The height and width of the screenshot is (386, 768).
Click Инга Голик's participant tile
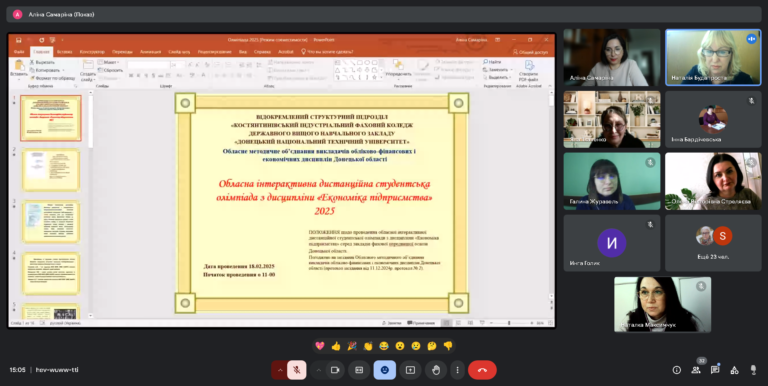point(612,243)
